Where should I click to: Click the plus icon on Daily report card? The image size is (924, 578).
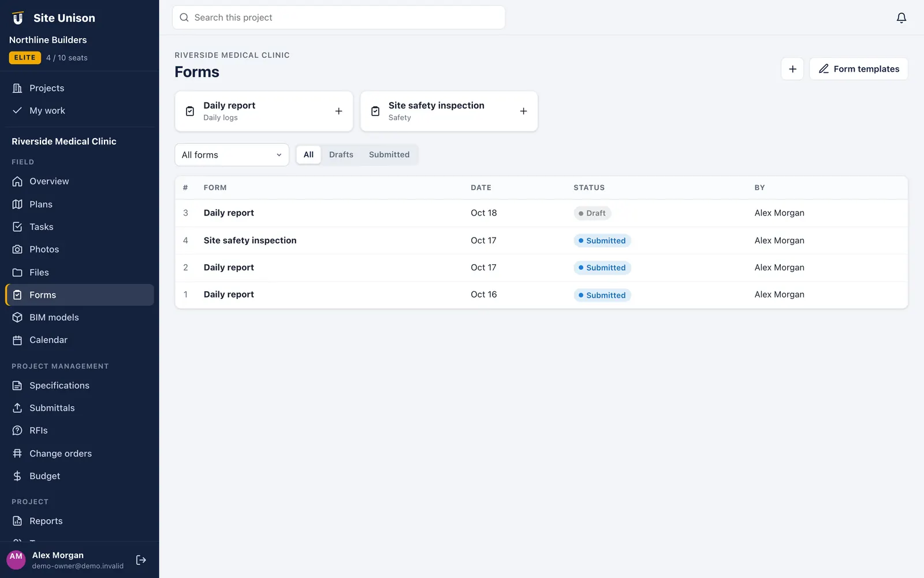pyautogui.click(x=338, y=111)
